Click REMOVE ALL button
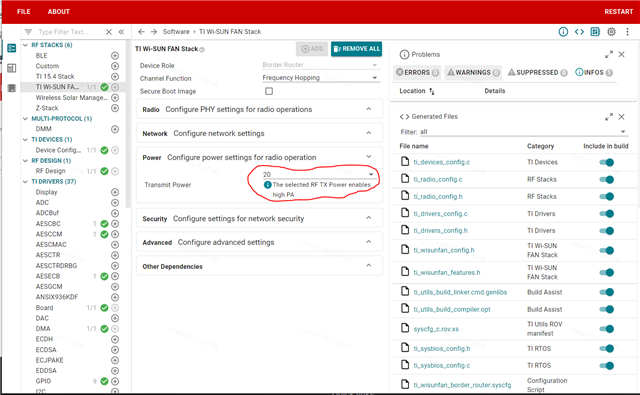 pos(357,49)
